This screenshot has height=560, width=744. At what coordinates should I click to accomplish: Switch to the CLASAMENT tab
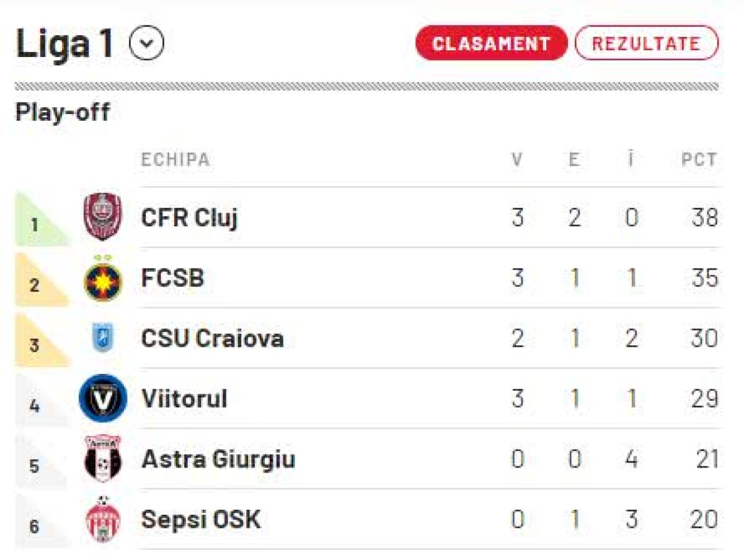click(x=492, y=43)
